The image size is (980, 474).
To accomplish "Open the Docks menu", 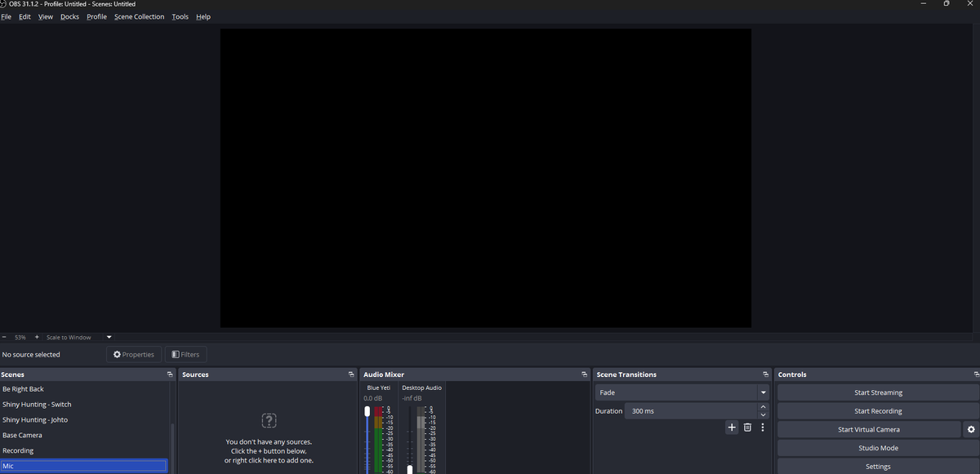I will (70, 16).
